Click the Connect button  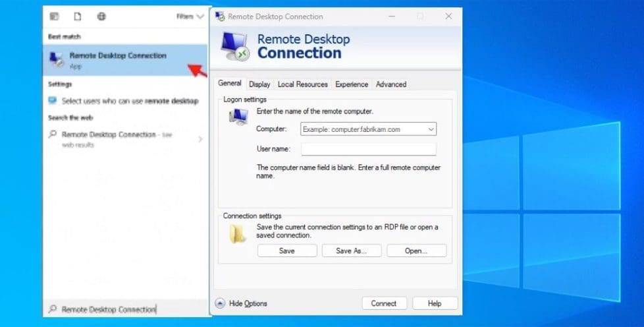[x=384, y=303]
